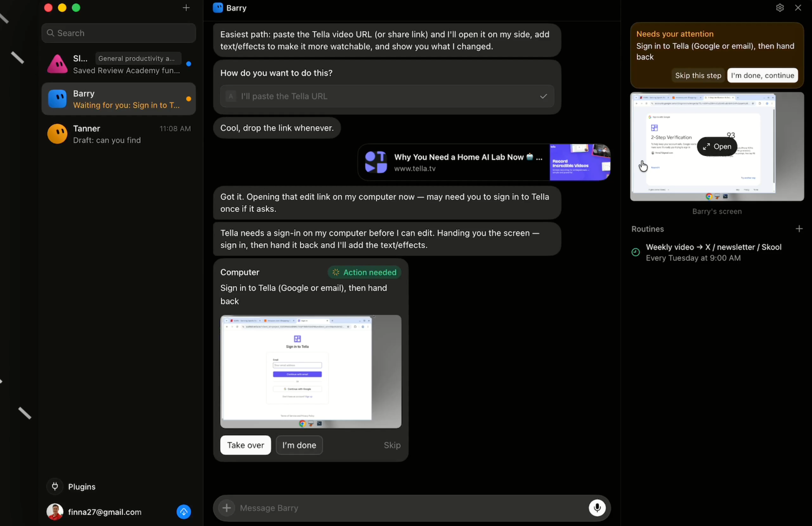Image resolution: width=812 pixels, height=526 pixels.
Task: Click the clock icon of Weekly video routine
Action: [x=636, y=252]
